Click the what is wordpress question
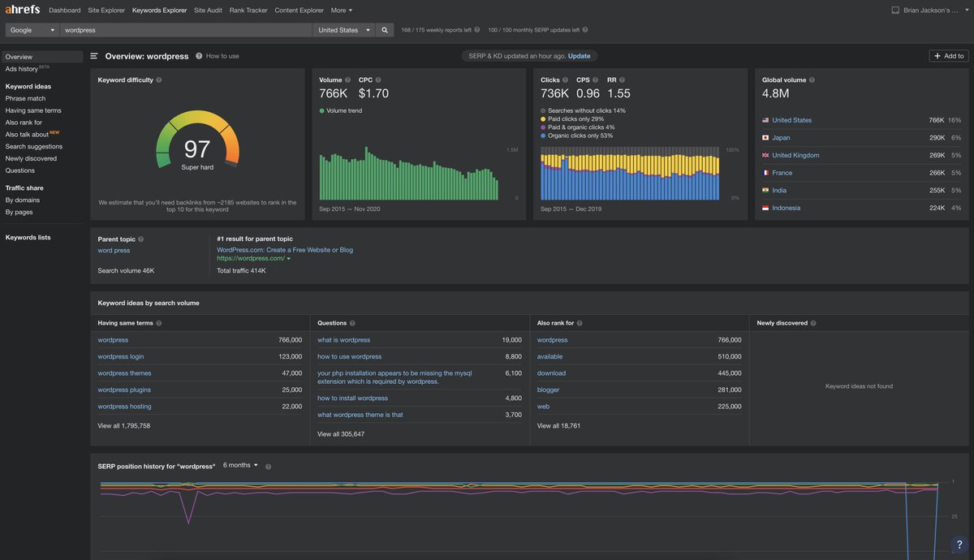This screenshot has height=560, width=974. click(x=344, y=340)
